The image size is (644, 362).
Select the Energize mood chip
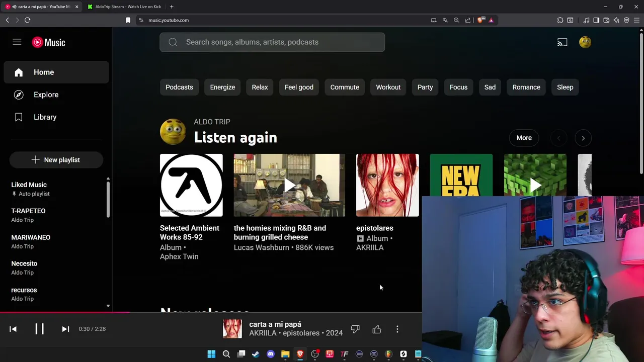coord(222,87)
